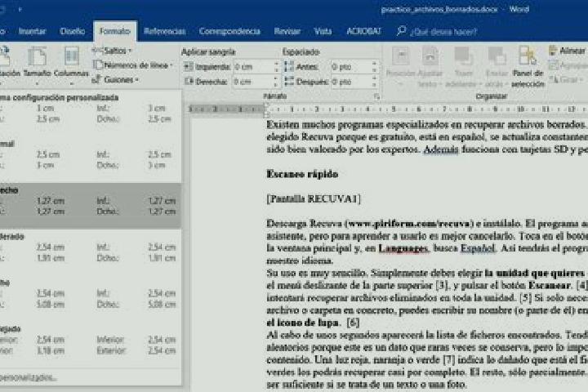Open the Panel de selección

528,66
